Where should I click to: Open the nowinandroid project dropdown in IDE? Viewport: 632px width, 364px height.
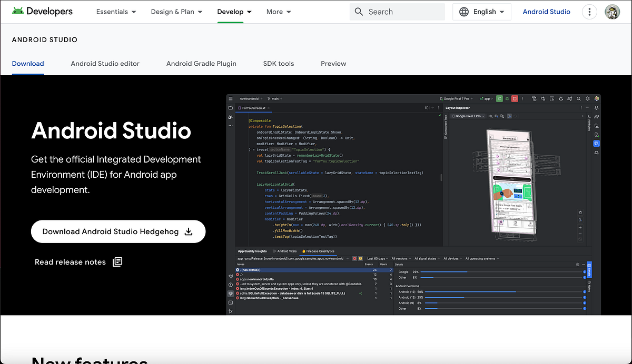[251, 98]
